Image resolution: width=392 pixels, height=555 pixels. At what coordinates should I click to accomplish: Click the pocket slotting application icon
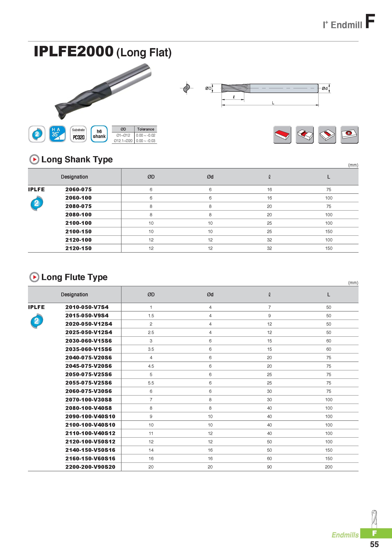coord(327,135)
